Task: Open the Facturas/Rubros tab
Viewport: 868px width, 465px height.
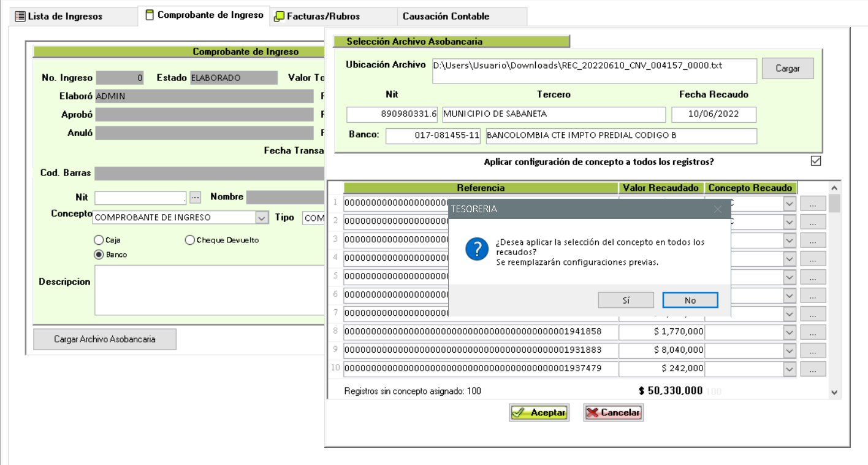Action: [318, 17]
